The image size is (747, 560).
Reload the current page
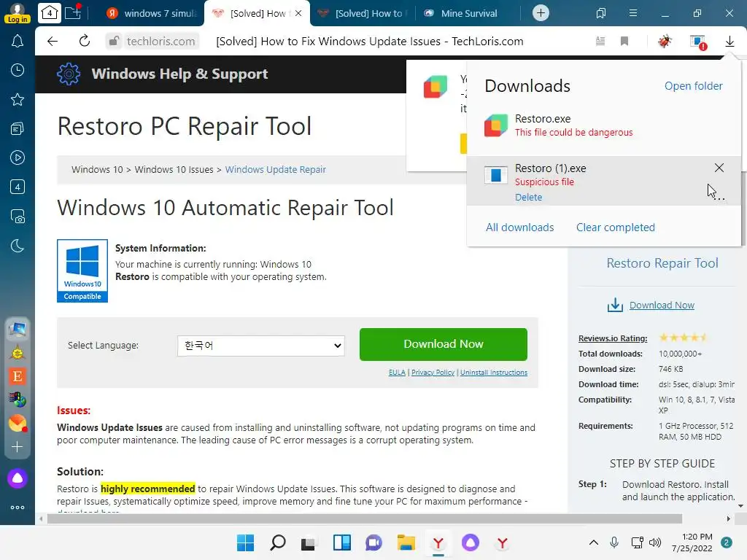tap(85, 42)
